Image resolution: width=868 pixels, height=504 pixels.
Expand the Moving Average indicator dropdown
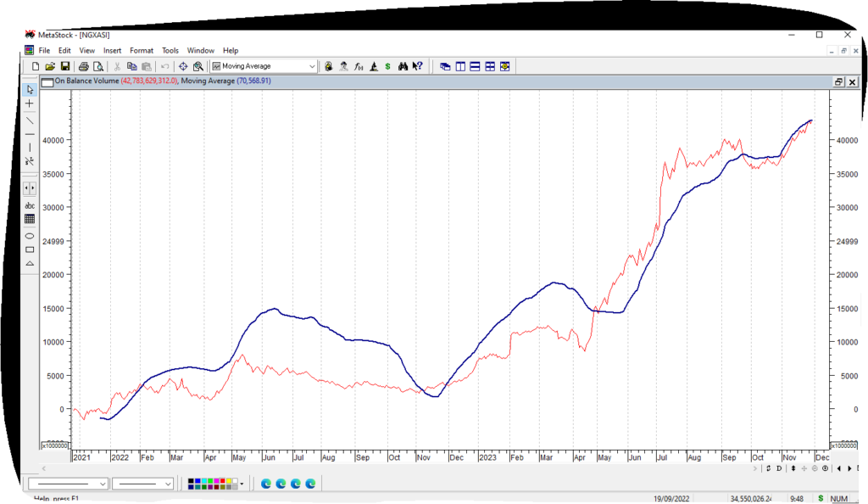click(x=312, y=66)
